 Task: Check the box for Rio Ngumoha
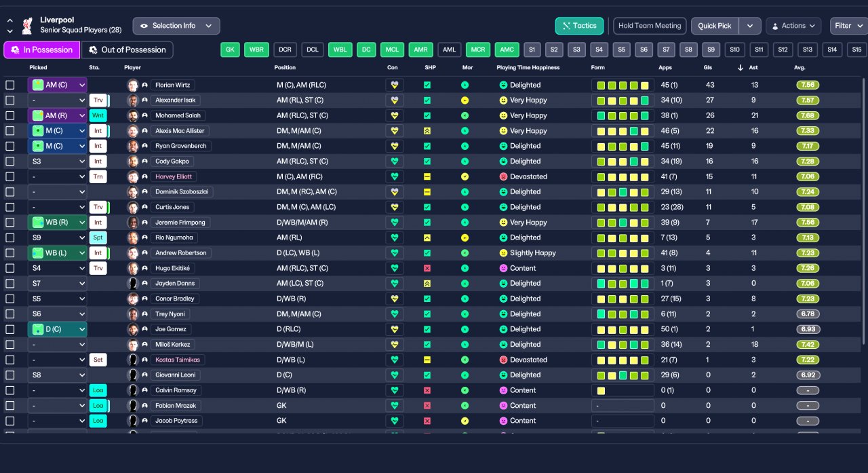pyautogui.click(x=9, y=238)
